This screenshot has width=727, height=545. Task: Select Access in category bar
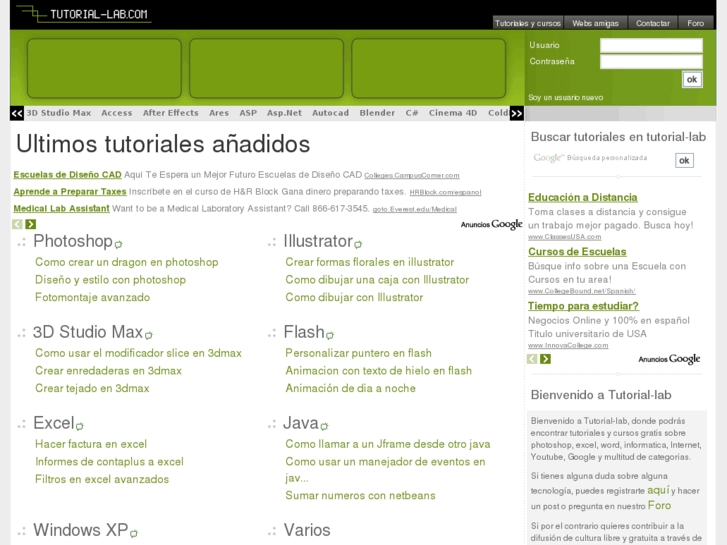(x=117, y=113)
